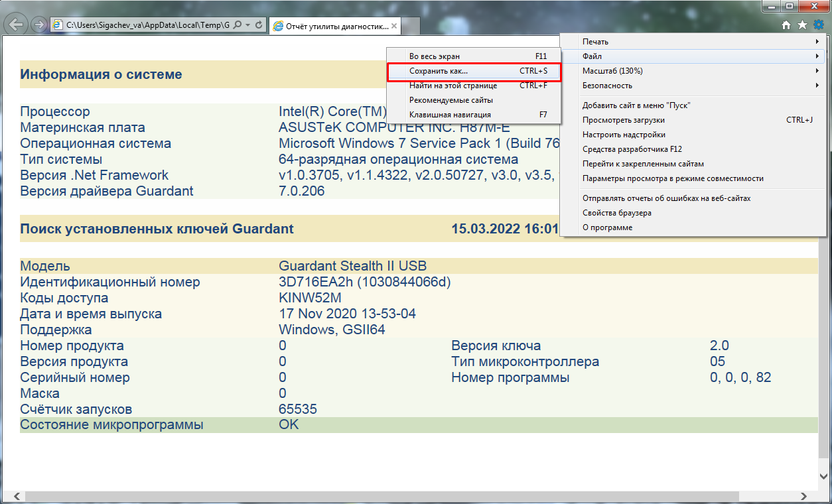This screenshot has height=504, width=832.
Task: Click the 64-разрядная операционная система text
Action: point(399,159)
